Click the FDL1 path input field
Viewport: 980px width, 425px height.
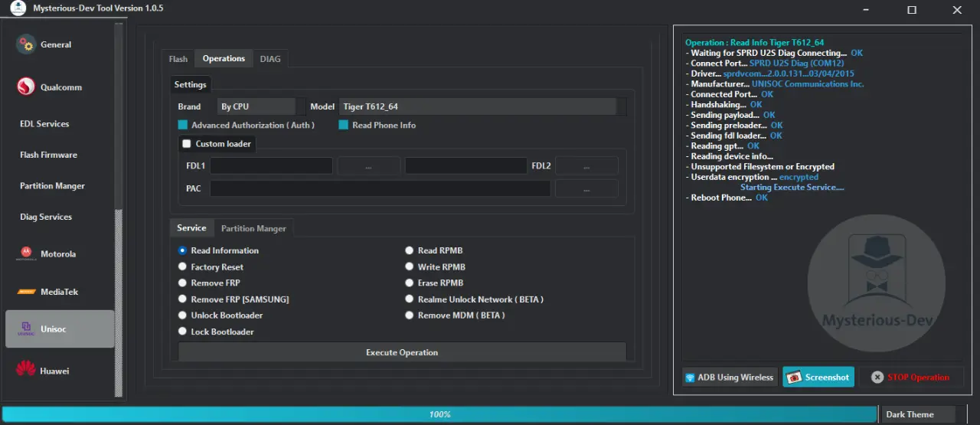point(272,165)
